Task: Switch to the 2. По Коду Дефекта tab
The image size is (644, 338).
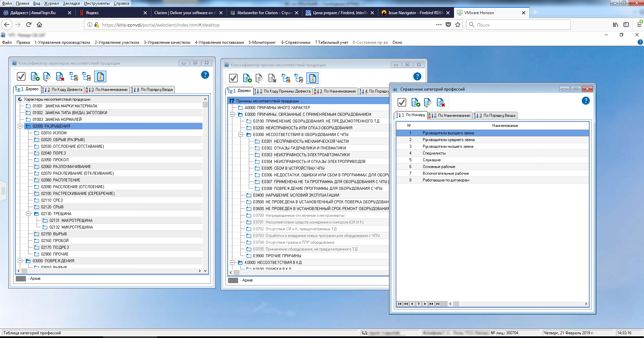Action: tap(63, 90)
